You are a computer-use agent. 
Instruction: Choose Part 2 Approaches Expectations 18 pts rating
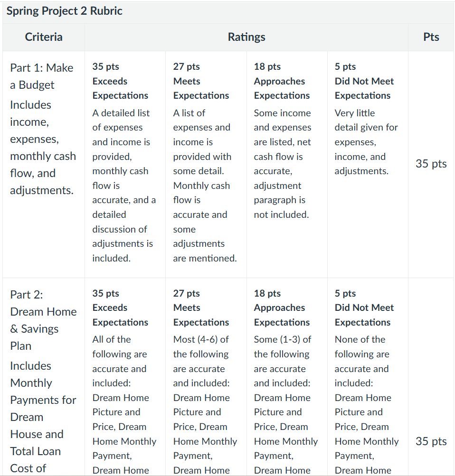point(287,377)
